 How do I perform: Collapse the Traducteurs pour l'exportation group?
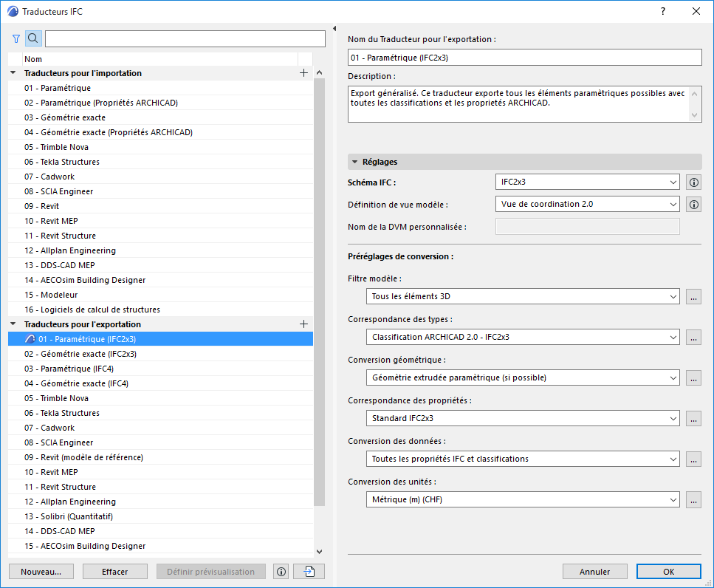tap(12, 324)
